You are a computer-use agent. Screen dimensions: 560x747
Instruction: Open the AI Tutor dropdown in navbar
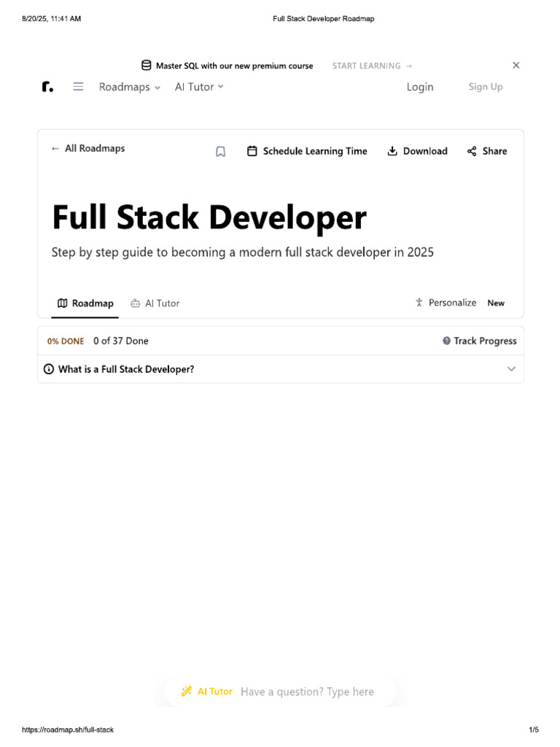(x=199, y=87)
